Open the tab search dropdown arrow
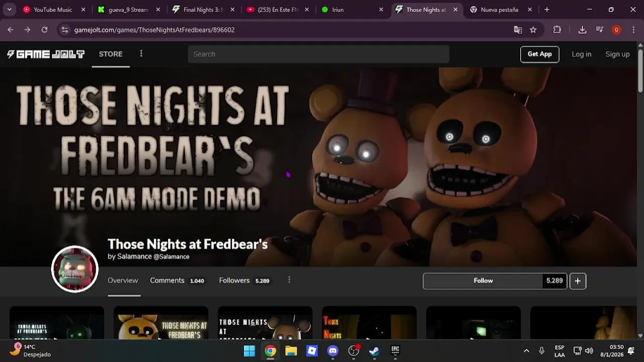The height and width of the screenshot is (362, 644). tap(9, 10)
